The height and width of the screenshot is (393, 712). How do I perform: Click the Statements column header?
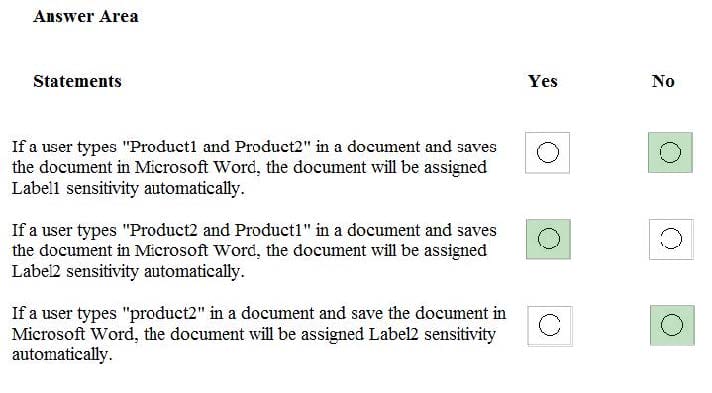[x=77, y=81]
